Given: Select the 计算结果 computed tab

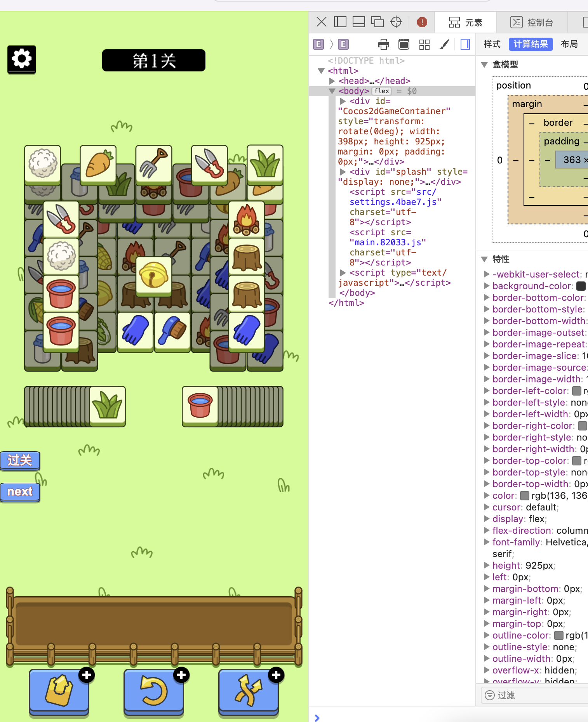Looking at the screenshot, I should [531, 44].
